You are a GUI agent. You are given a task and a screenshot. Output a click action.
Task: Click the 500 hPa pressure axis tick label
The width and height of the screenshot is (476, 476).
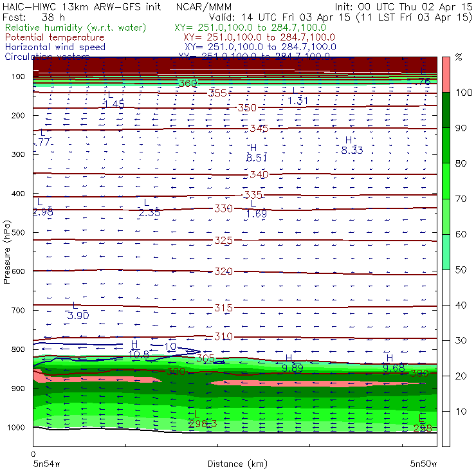click(18, 233)
